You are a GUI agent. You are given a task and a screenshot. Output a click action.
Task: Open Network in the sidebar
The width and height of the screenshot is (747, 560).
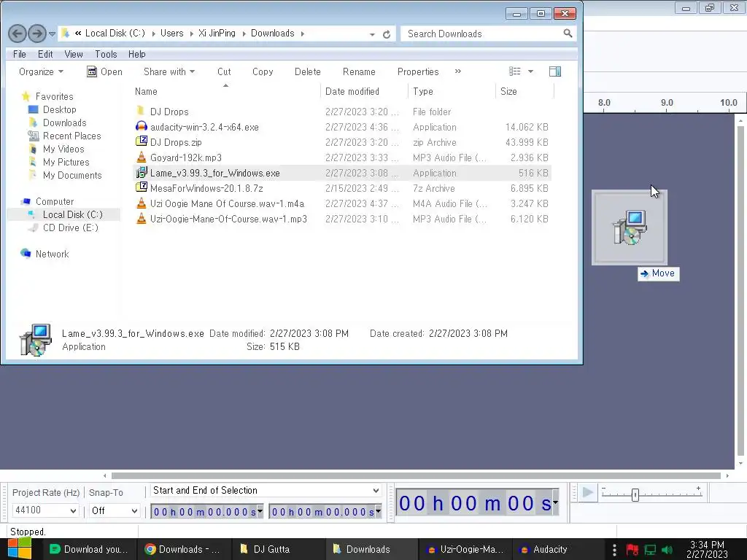(x=52, y=254)
